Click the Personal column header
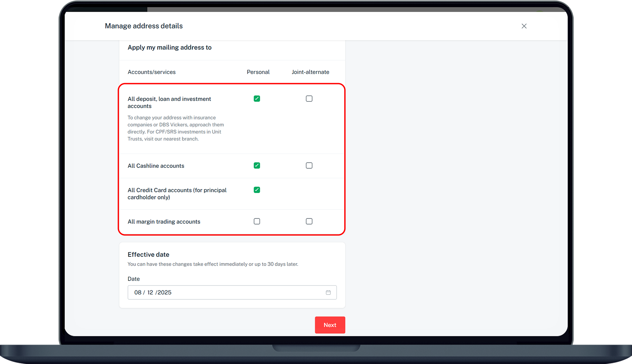Screen dimensions: 632x364 [258, 72]
